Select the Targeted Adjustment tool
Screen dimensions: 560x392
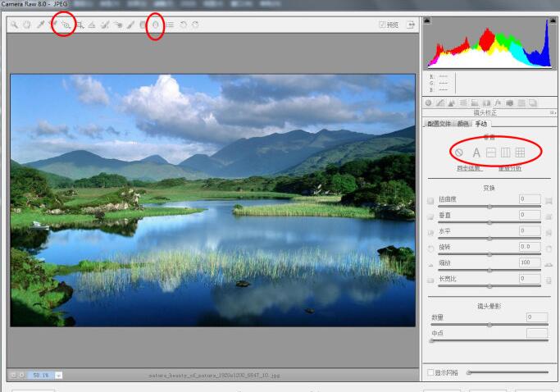(x=66, y=25)
